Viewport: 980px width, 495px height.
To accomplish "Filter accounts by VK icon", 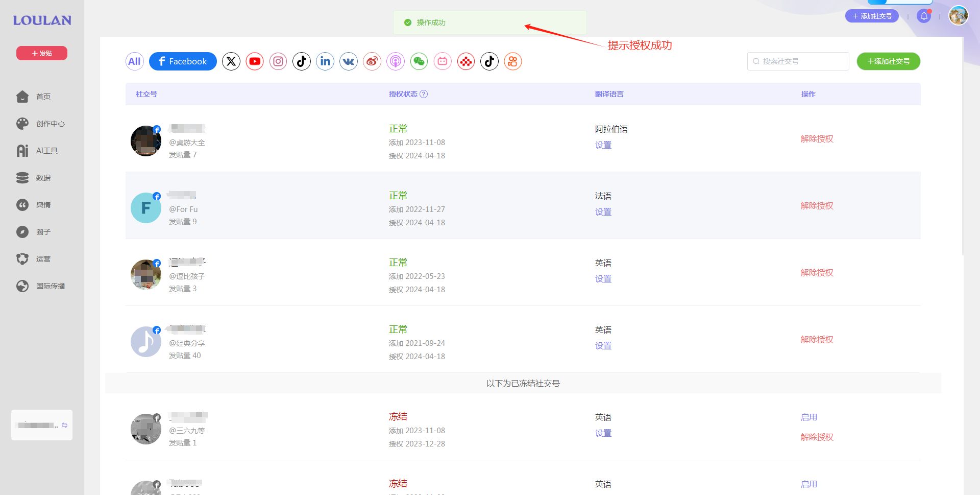I will point(349,61).
